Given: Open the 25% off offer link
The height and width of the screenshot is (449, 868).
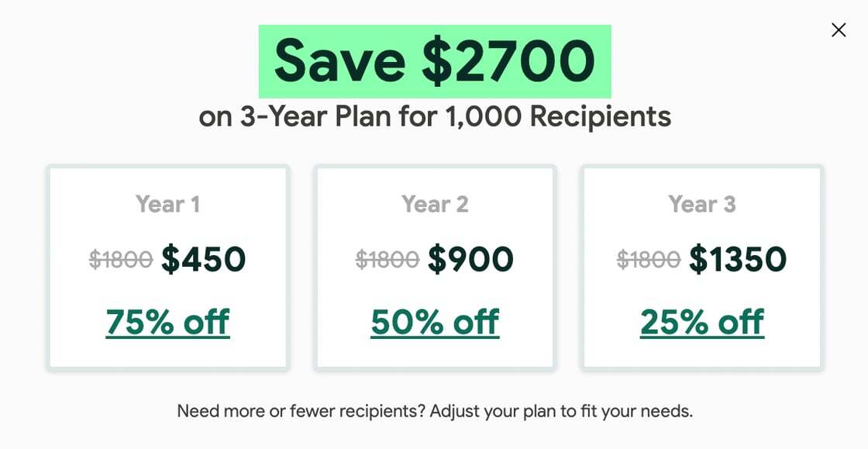Looking at the screenshot, I should [702, 320].
